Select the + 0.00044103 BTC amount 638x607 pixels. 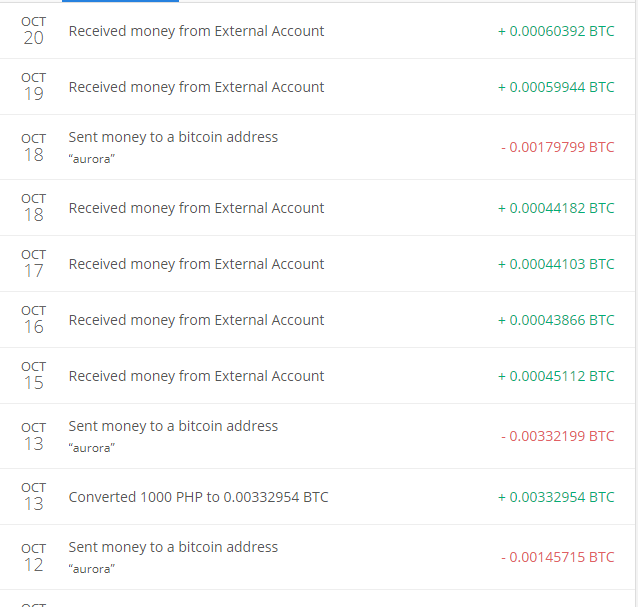click(556, 264)
